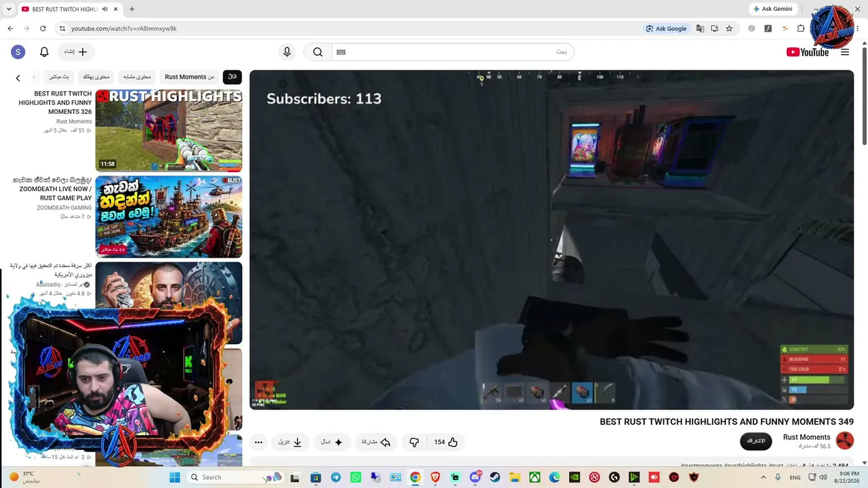Like the video with 154 likes
This screenshot has width=868, height=488.
[x=446, y=443]
